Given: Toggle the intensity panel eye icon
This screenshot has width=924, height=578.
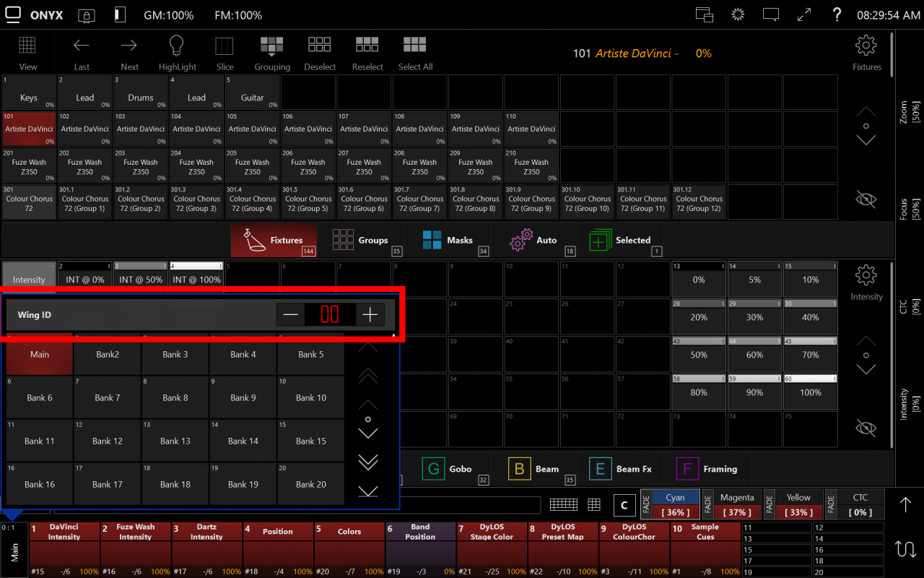Looking at the screenshot, I should pyautogui.click(x=866, y=428).
